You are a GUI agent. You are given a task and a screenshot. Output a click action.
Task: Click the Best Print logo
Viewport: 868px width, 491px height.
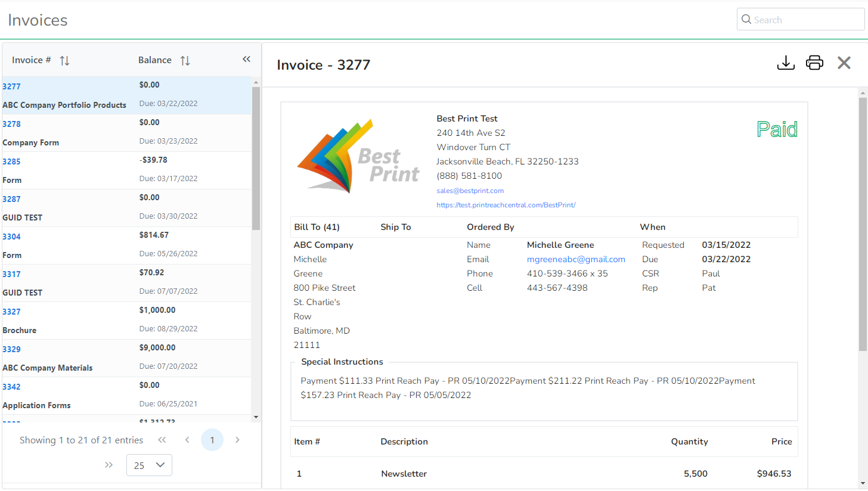[358, 156]
